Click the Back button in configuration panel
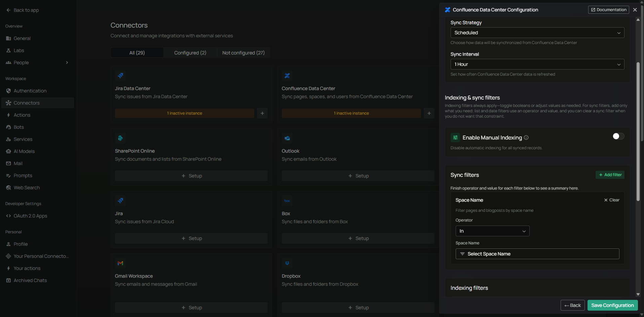The height and width of the screenshot is (317, 644). pyautogui.click(x=573, y=305)
